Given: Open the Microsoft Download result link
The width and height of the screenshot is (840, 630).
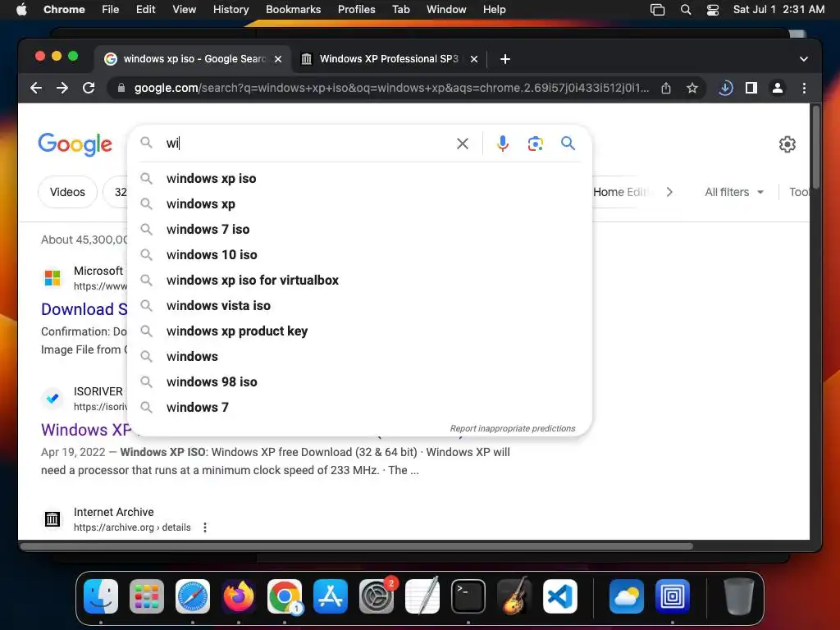Looking at the screenshot, I should [x=84, y=309].
